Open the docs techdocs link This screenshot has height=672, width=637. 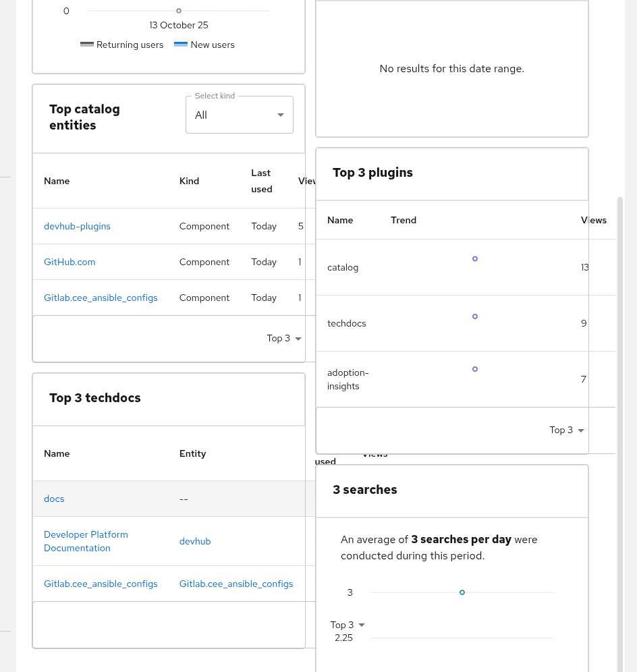pyautogui.click(x=54, y=499)
